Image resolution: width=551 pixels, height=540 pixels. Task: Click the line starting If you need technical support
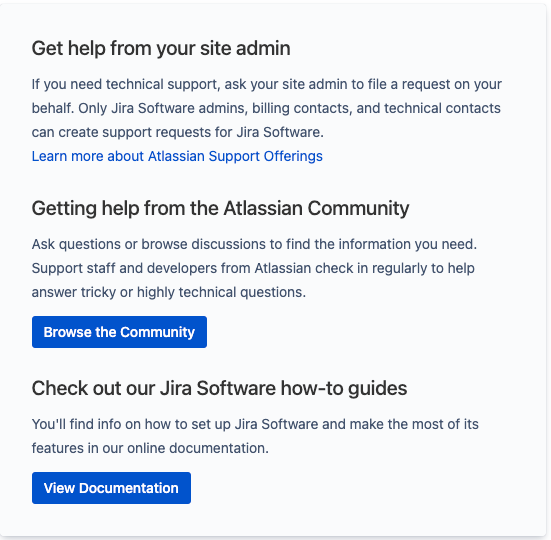pyautogui.click(x=267, y=85)
